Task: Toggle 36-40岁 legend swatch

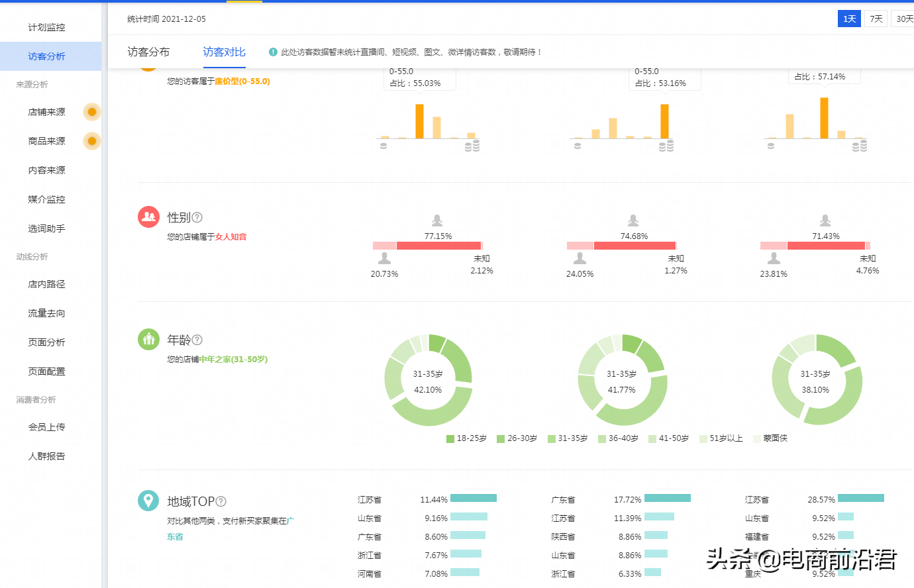Action: (602, 438)
